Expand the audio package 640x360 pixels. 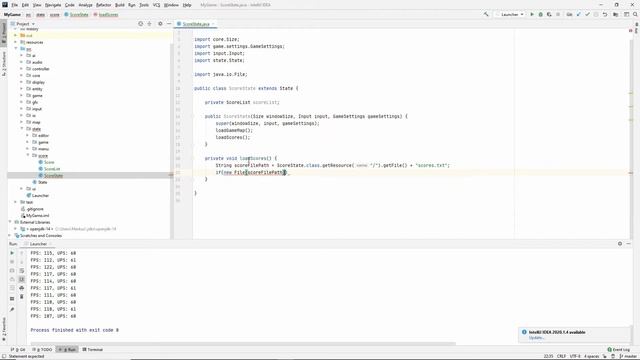(22, 62)
